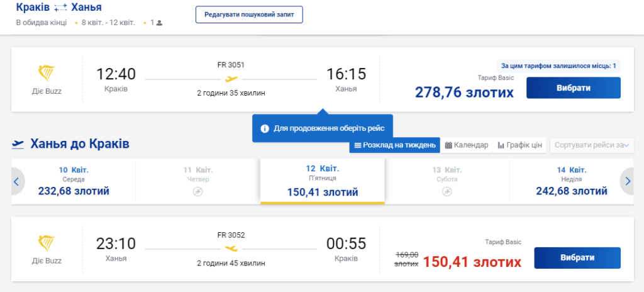Click the Для продовження оберіть рейс tooltip

click(323, 128)
